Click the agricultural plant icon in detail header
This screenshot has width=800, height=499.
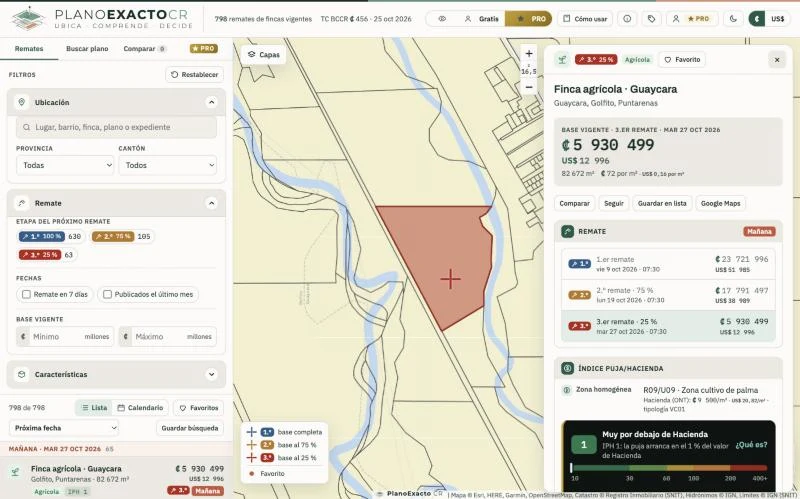[562, 60]
